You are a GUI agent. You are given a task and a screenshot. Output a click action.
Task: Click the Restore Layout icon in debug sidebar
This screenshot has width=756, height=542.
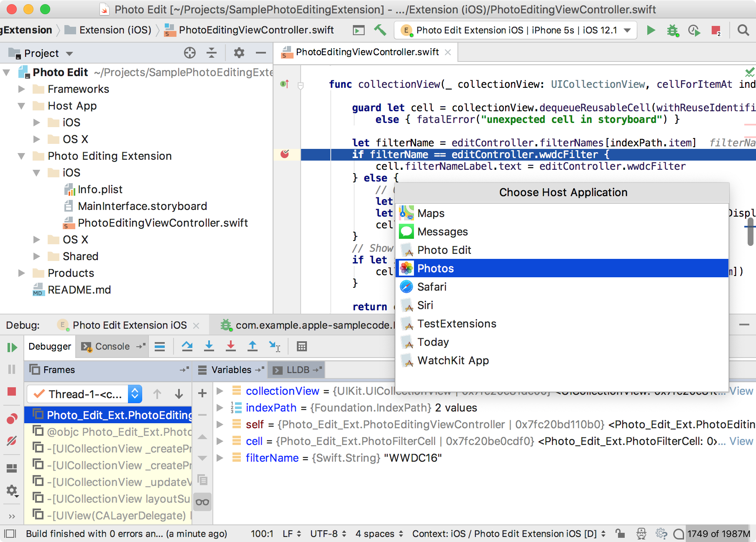point(12,468)
